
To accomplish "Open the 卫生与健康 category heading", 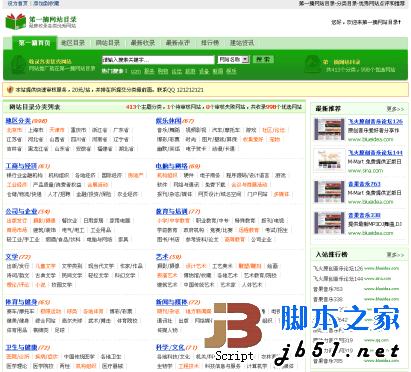I will tap(21, 347).
